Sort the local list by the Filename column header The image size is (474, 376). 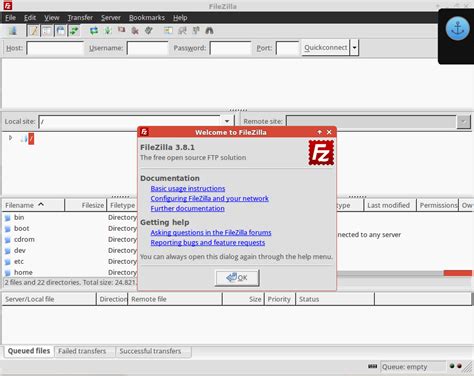pos(33,205)
